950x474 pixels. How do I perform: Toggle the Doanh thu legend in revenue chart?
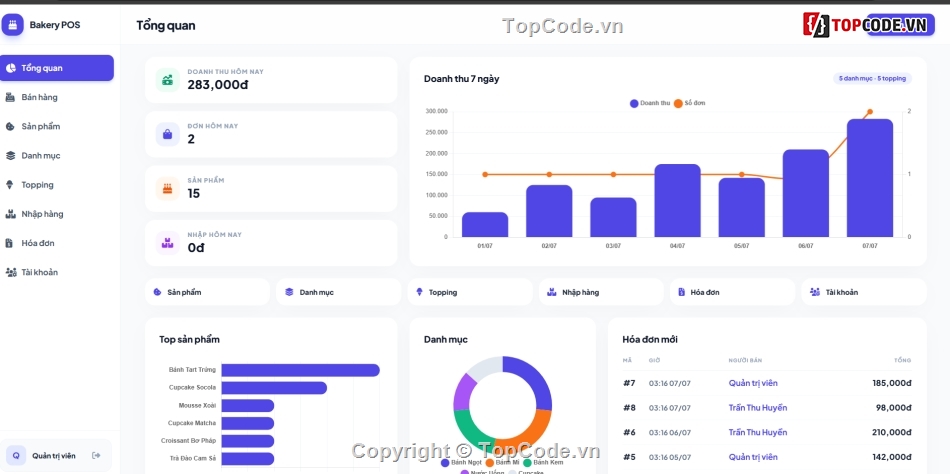649,103
